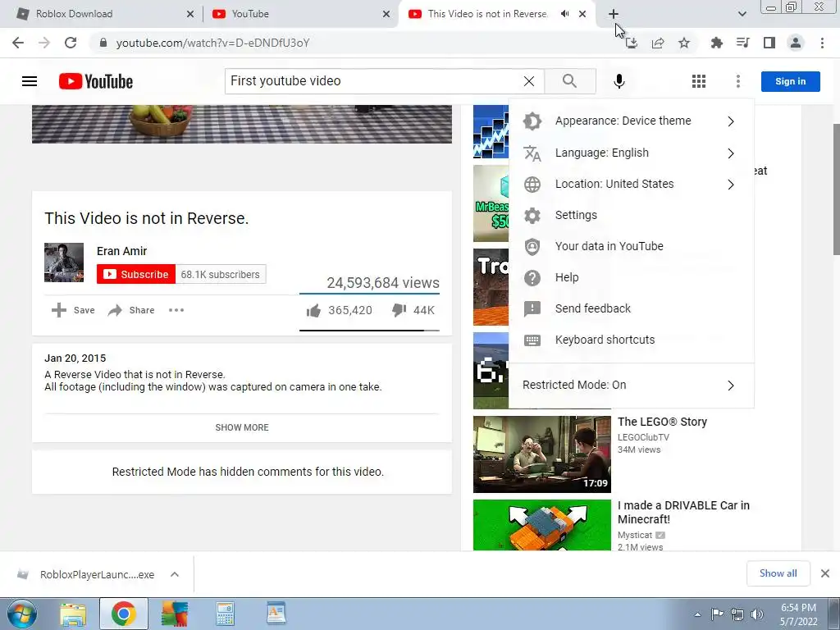
Task: Like the video with thumbs up icon
Action: pos(314,310)
